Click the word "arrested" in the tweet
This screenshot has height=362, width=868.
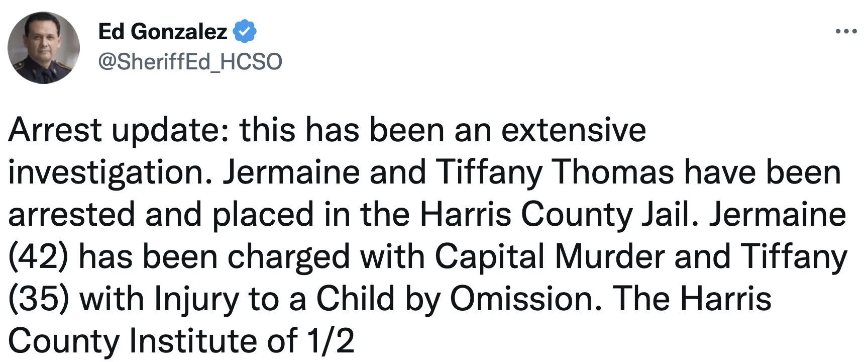pos(71,215)
